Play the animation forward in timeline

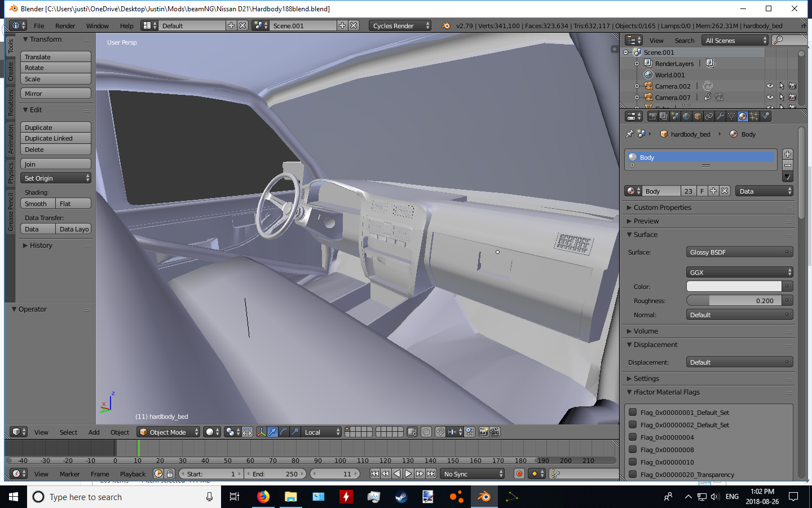(408, 474)
